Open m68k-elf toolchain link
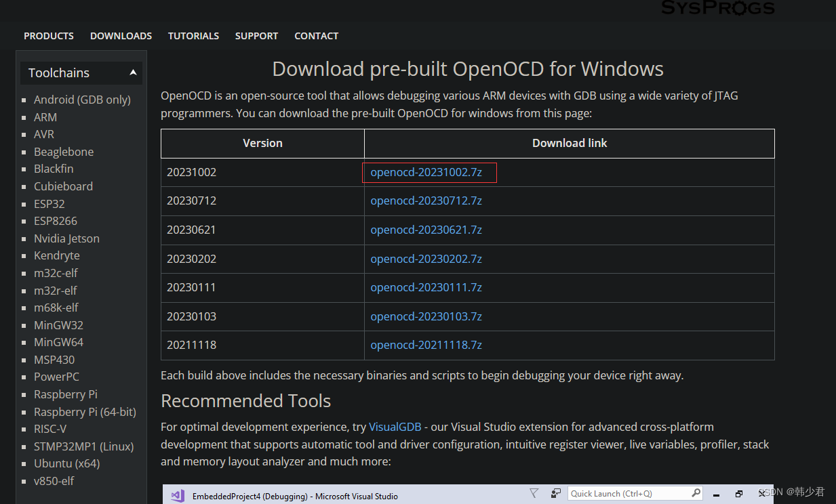This screenshot has height=504, width=836. 56,308
